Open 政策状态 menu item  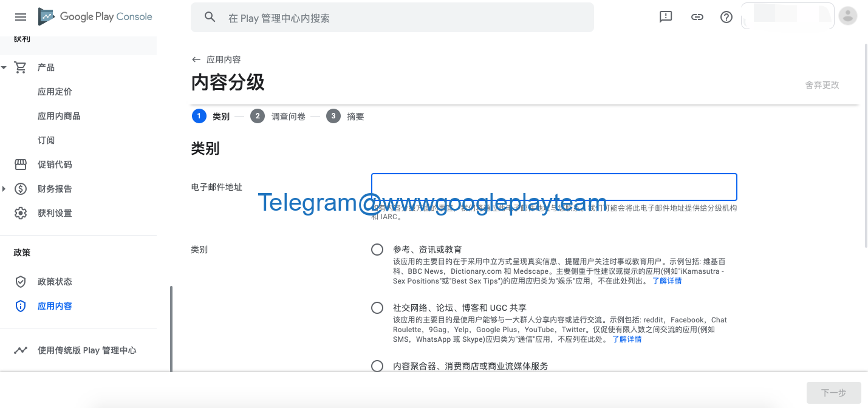pyautogui.click(x=55, y=282)
